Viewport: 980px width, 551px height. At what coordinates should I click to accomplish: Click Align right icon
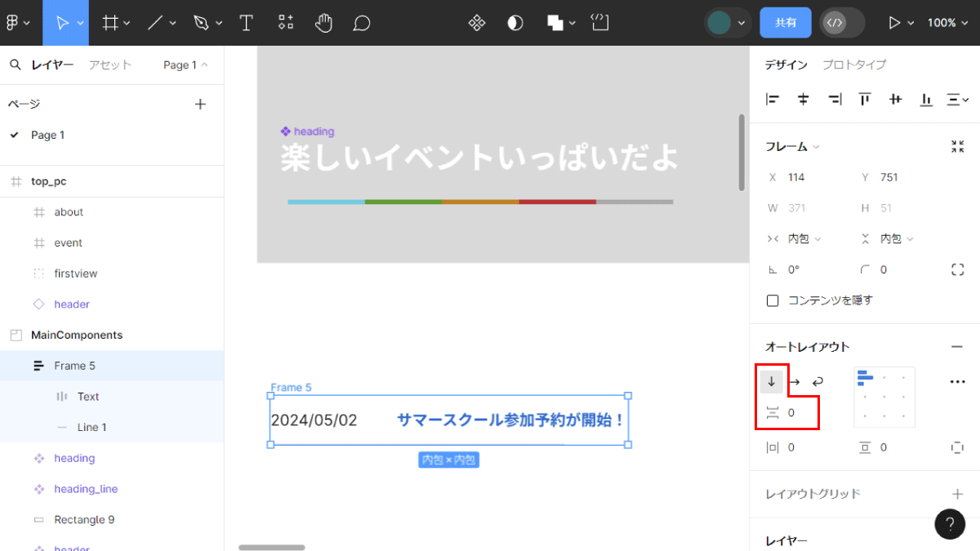pyautogui.click(x=835, y=100)
